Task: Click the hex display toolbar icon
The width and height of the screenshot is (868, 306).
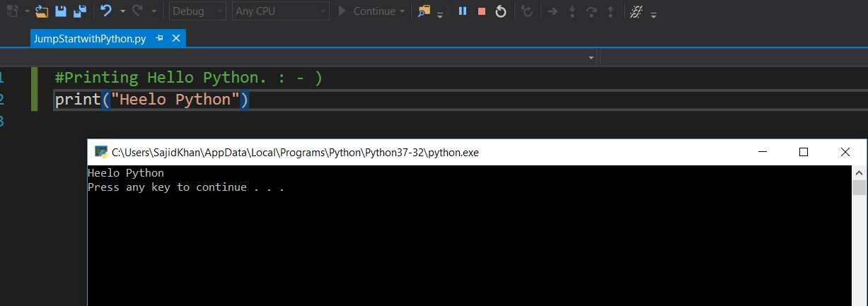Action: [637, 11]
